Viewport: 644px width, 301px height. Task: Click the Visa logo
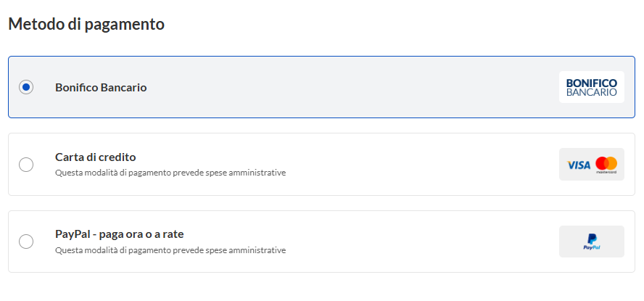point(579,165)
